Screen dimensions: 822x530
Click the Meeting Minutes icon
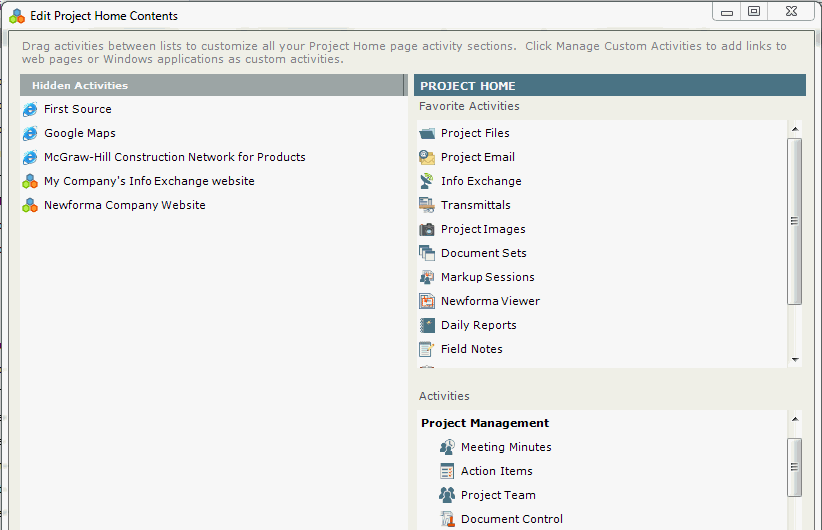447,447
